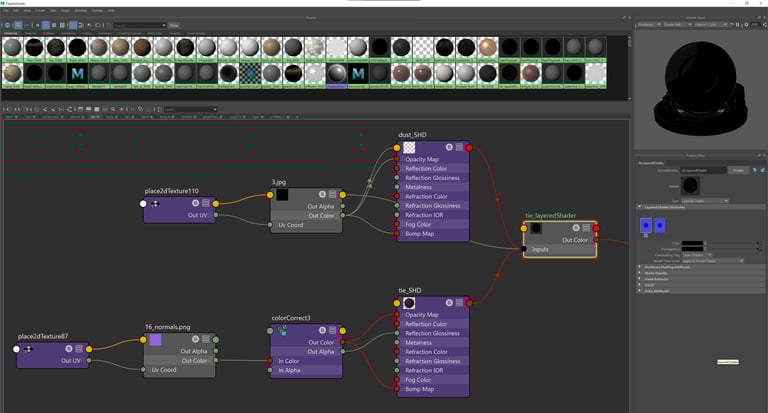768x413 pixels.
Task: Click the black Color swatch in Property Editor
Action: tap(693, 243)
